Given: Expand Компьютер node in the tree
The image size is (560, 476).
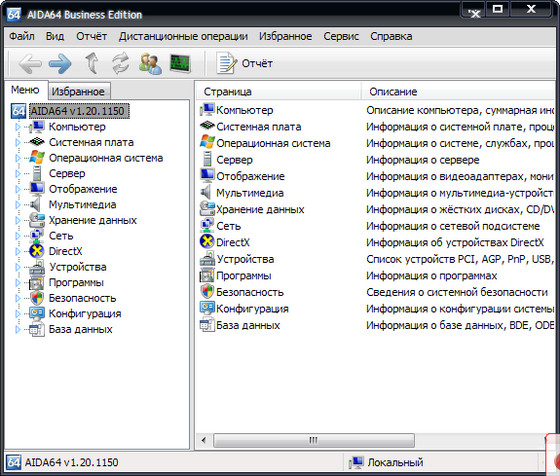Looking at the screenshot, I should [18, 127].
